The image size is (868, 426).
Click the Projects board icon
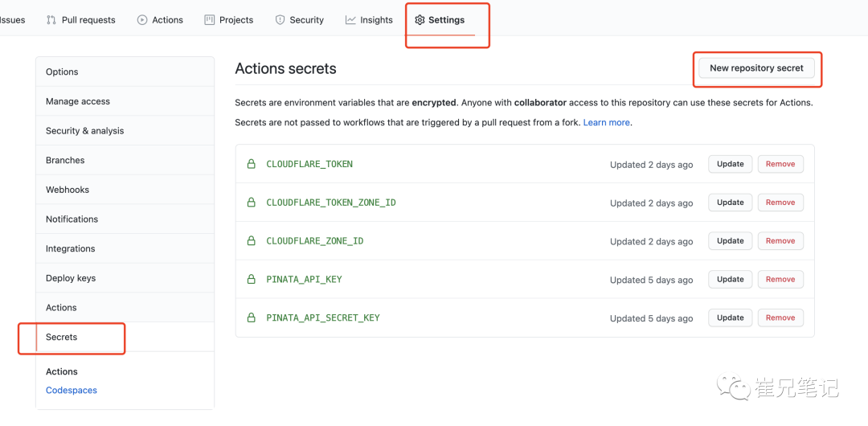(210, 20)
